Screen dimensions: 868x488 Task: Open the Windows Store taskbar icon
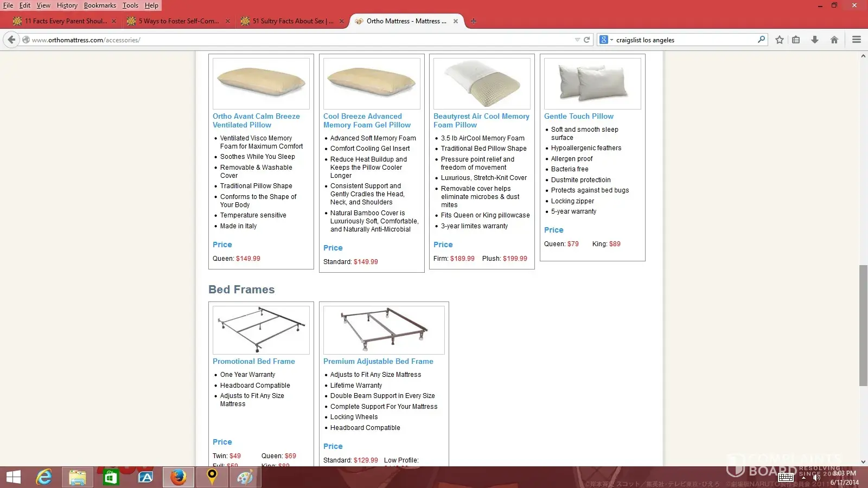pyautogui.click(x=111, y=477)
